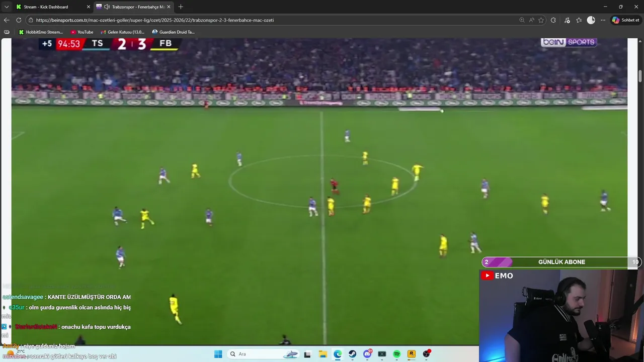
Task: Activate the Read aloud icon
Action: pos(531,20)
